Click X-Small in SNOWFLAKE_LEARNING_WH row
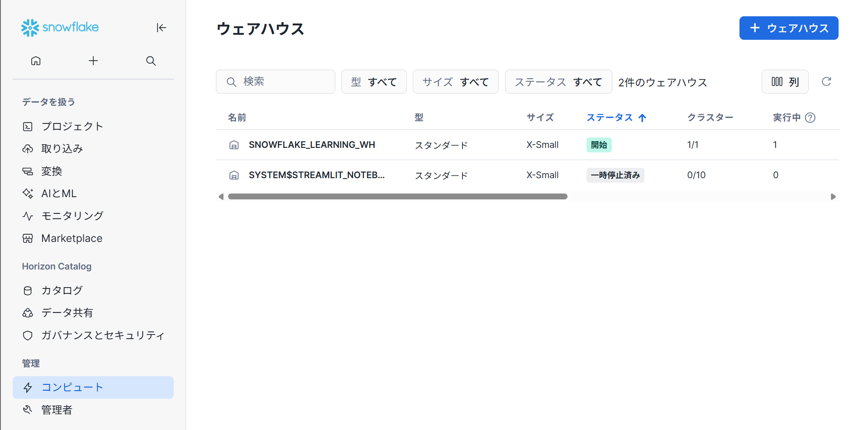 [543, 145]
